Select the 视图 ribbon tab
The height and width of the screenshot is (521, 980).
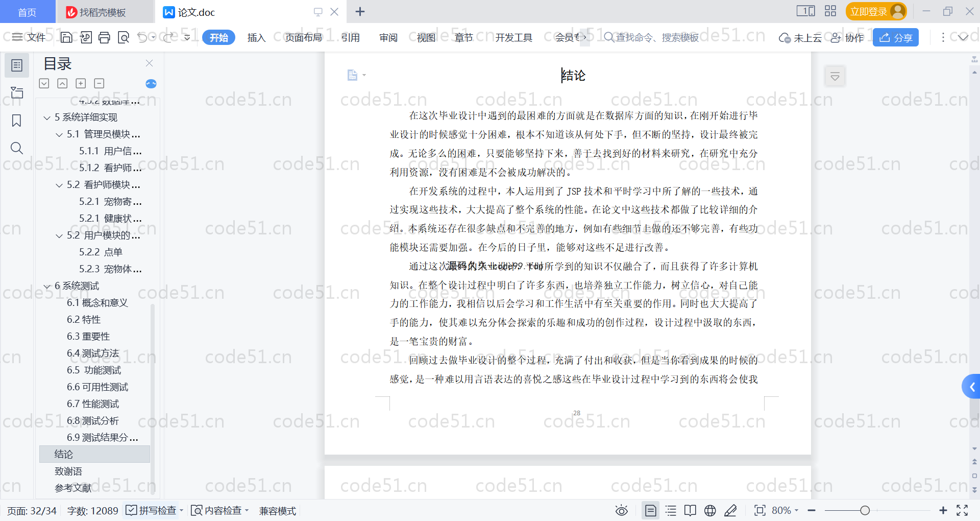click(426, 37)
